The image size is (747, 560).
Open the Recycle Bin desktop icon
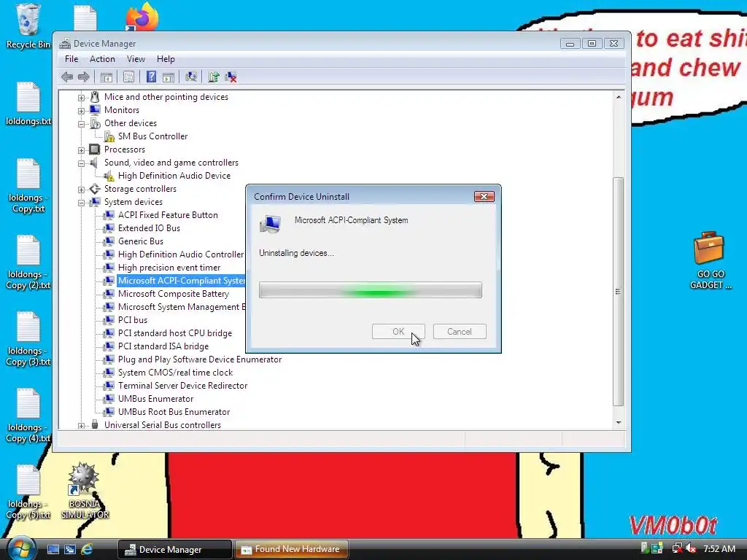28,26
